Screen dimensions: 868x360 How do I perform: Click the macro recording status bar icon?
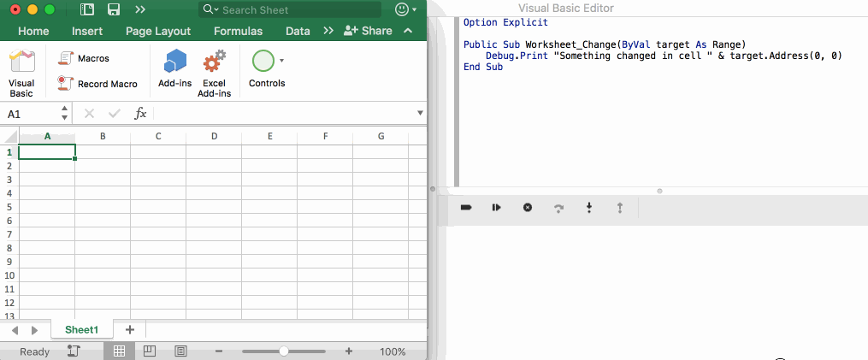pos(74,351)
